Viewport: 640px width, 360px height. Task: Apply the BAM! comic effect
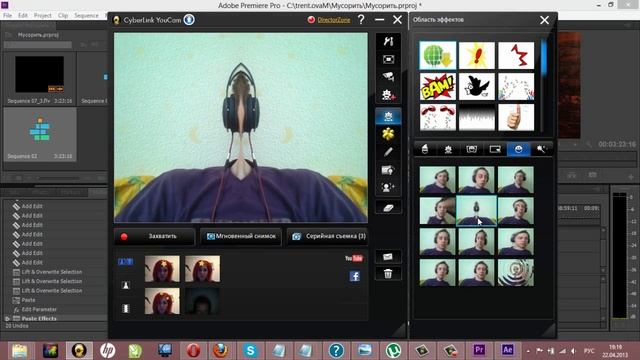pyautogui.click(x=438, y=87)
